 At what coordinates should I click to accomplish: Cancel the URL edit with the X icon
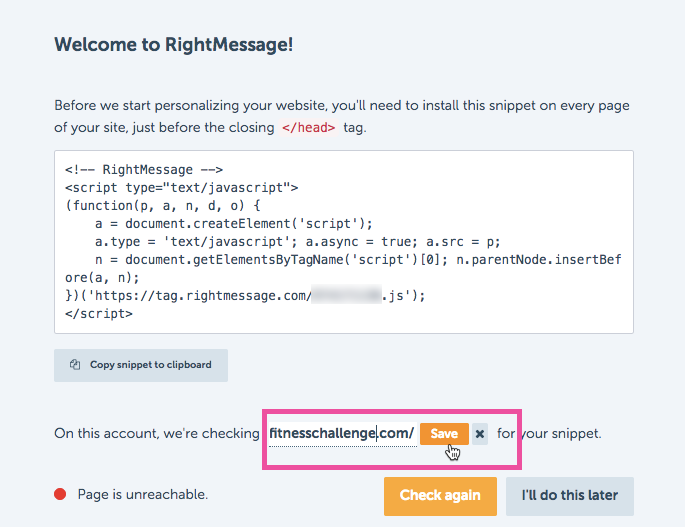pyautogui.click(x=480, y=434)
